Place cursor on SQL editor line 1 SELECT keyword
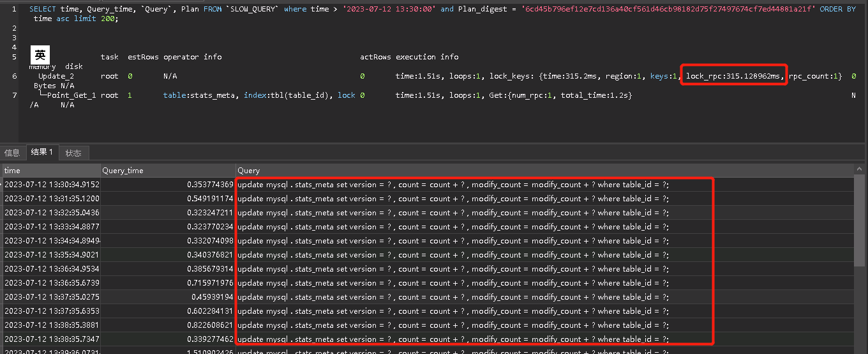The height and width of the screenshot is (354, 868). pos(42,10)
